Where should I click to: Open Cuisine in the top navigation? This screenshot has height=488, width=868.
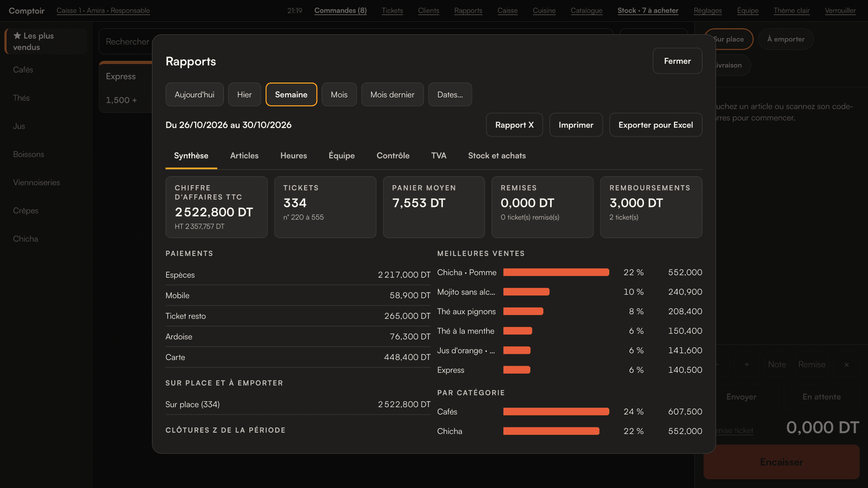click(x=544, y=10)
